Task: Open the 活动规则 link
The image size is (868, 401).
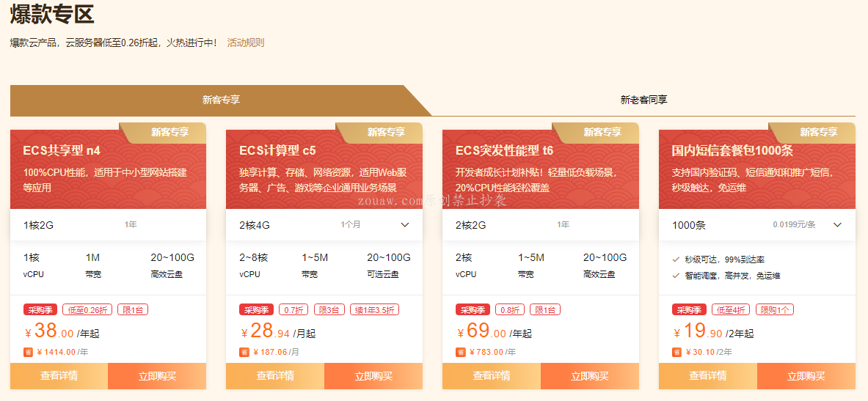Action: tap(246, 43)
